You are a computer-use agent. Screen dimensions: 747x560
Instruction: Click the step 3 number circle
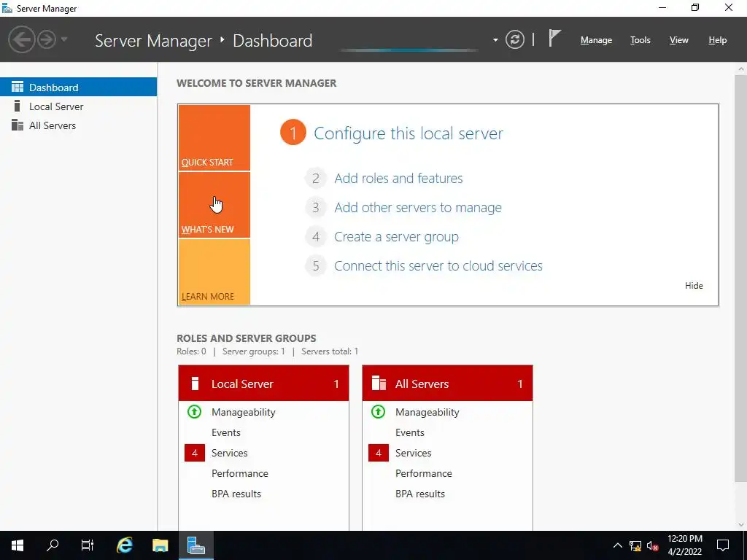point(315,208)
